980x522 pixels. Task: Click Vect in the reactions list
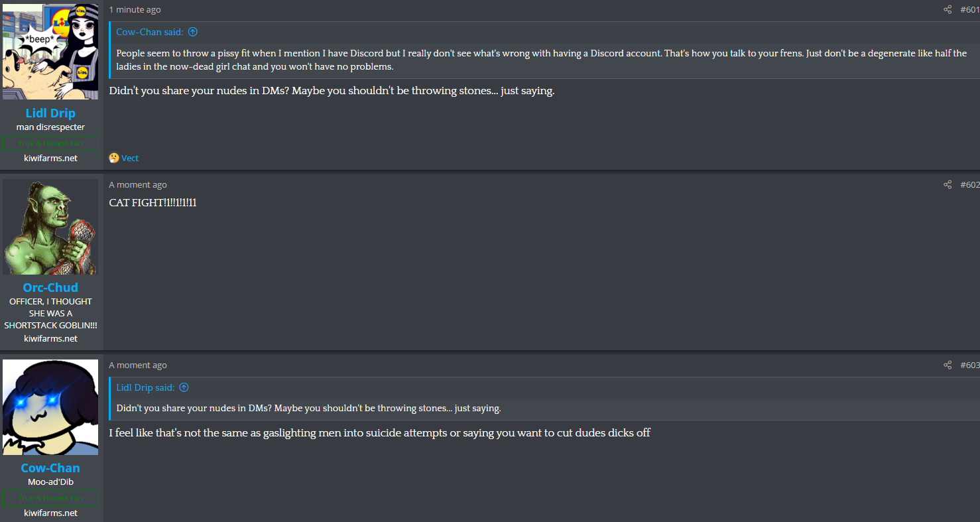130,158
